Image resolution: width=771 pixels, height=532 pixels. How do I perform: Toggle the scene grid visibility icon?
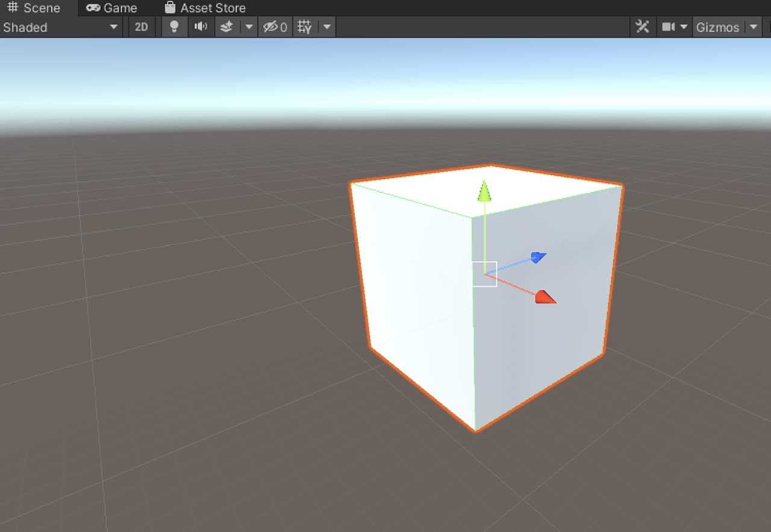point(305,27)
